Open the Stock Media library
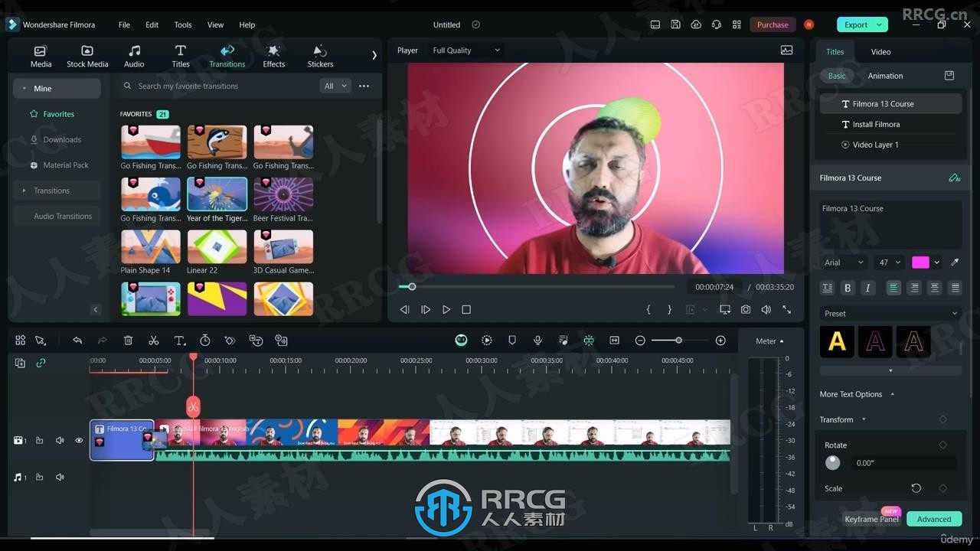Image resolution: width=980 pixels, height=551 pixels. click(x=87, y=56)
